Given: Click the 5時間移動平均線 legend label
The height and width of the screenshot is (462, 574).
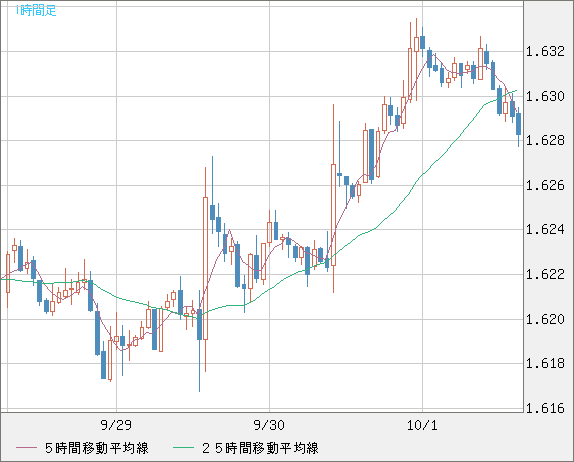Looking at the screenshot, I should pyautogui.click(x=97, y=448).
